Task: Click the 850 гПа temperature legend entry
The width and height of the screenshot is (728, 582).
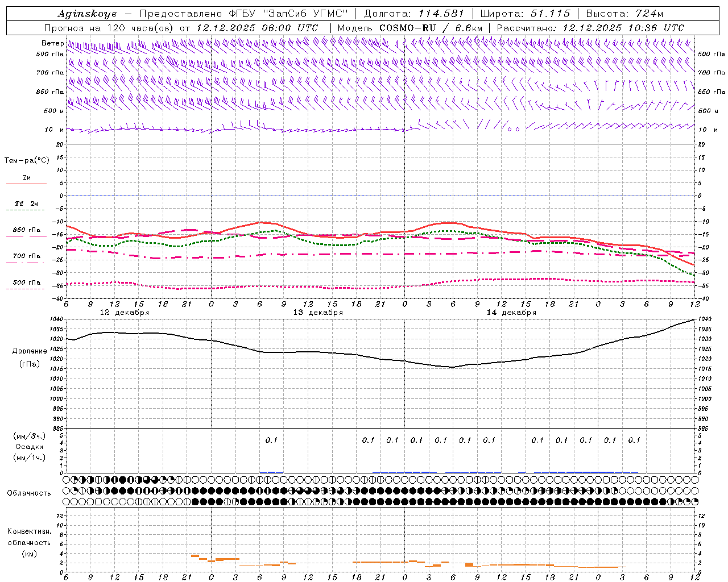Action: point(26,230)
